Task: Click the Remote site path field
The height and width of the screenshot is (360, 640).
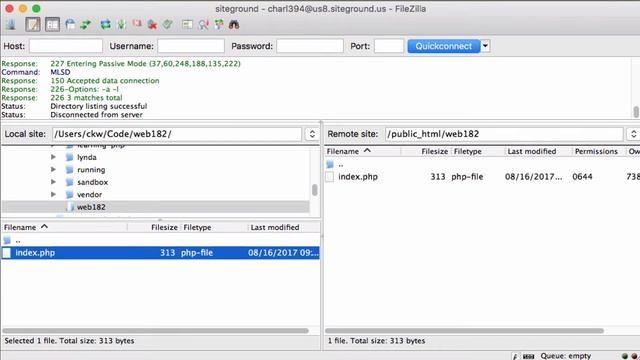Action: [504, 134]
